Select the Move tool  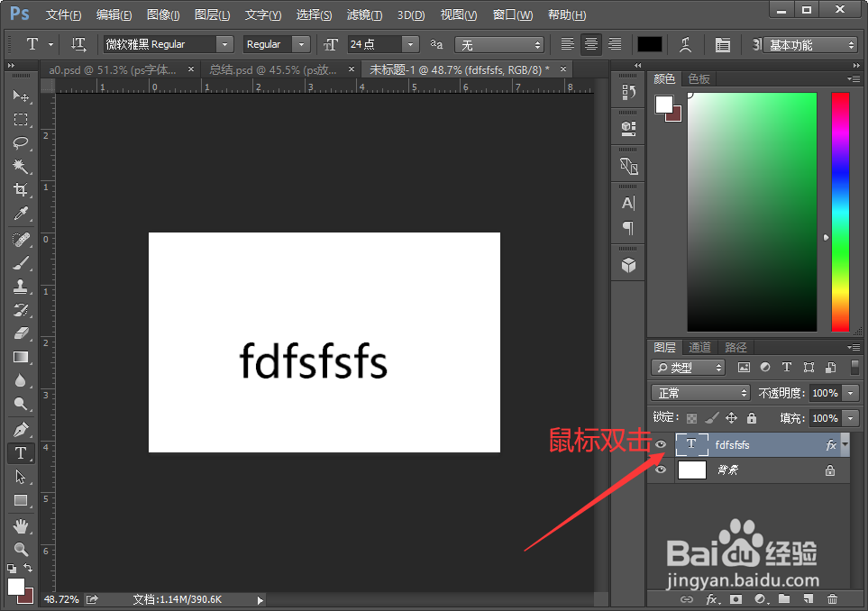point(21,96)
